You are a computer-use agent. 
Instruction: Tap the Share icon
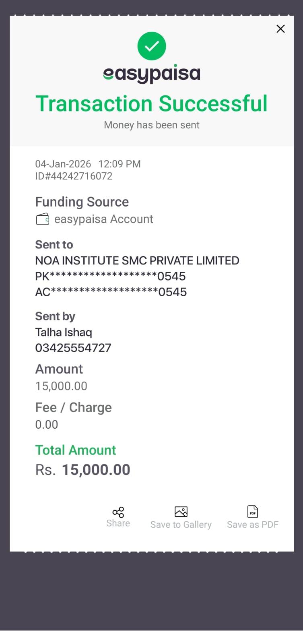coord(118,512)
